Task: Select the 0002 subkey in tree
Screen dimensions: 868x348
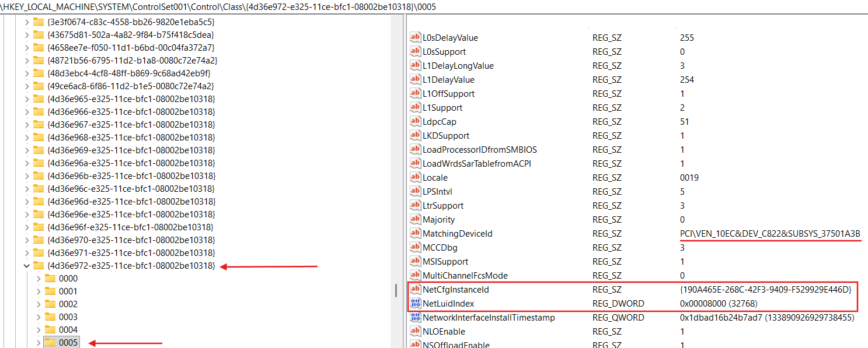Action: pos(68,304)
